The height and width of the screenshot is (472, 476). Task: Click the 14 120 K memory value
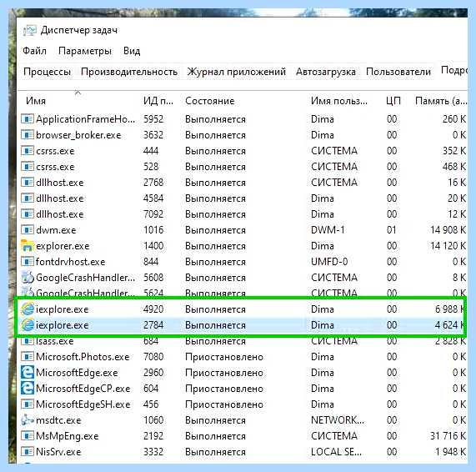click(448, 246)
